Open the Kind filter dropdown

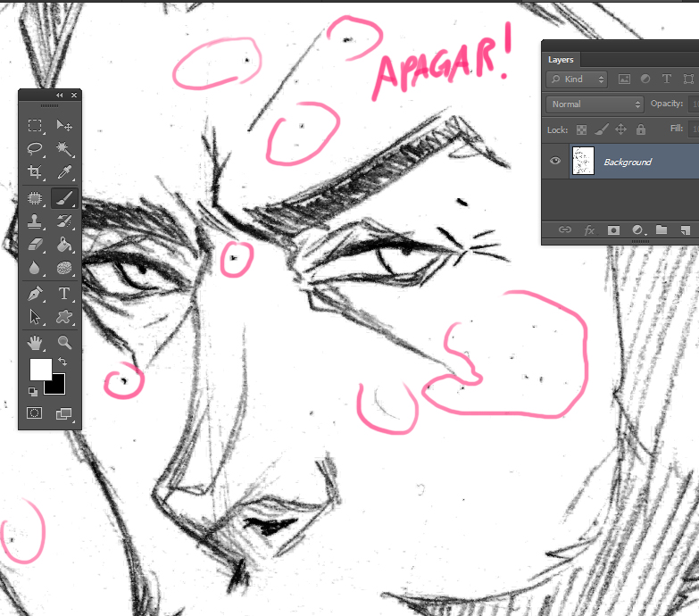578,79
